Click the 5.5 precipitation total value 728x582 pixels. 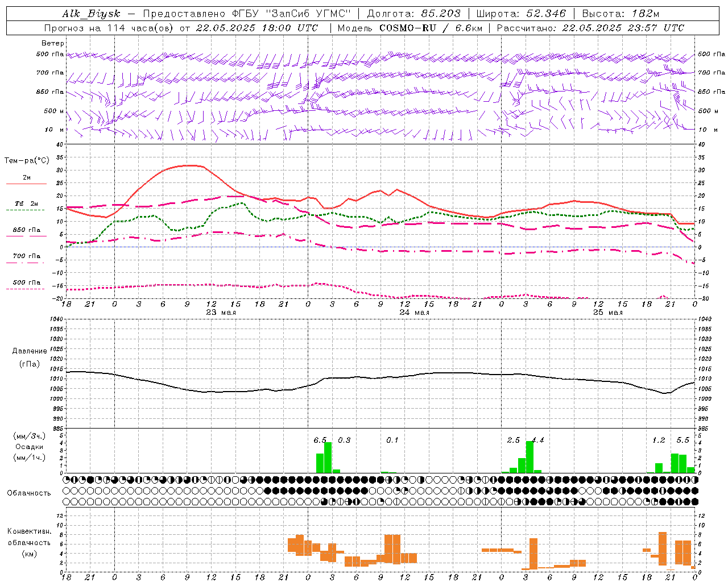pyautogui.click(x=682, y=440)
